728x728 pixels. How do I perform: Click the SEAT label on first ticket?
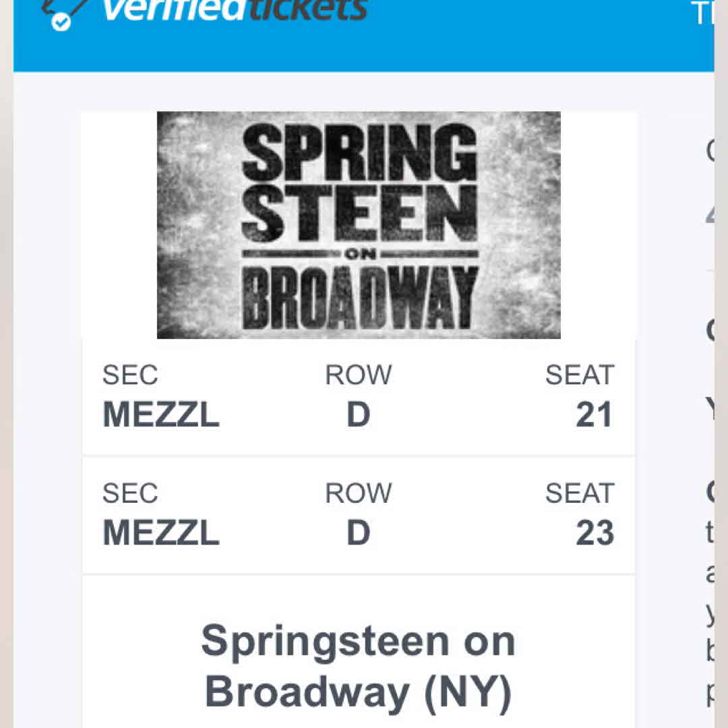point(579,375)
